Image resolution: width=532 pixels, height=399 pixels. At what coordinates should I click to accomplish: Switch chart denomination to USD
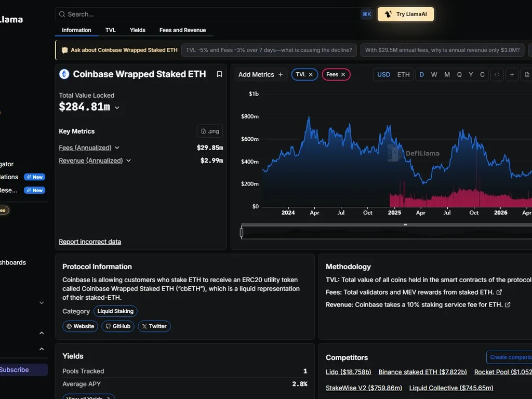tap(384, 75)
